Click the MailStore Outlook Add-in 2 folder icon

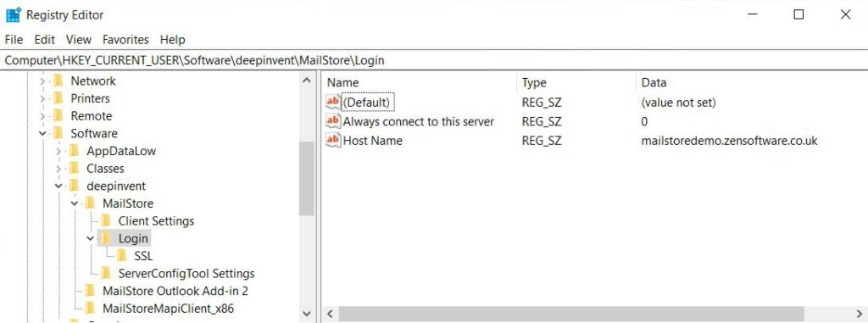(x=91, y=291)
